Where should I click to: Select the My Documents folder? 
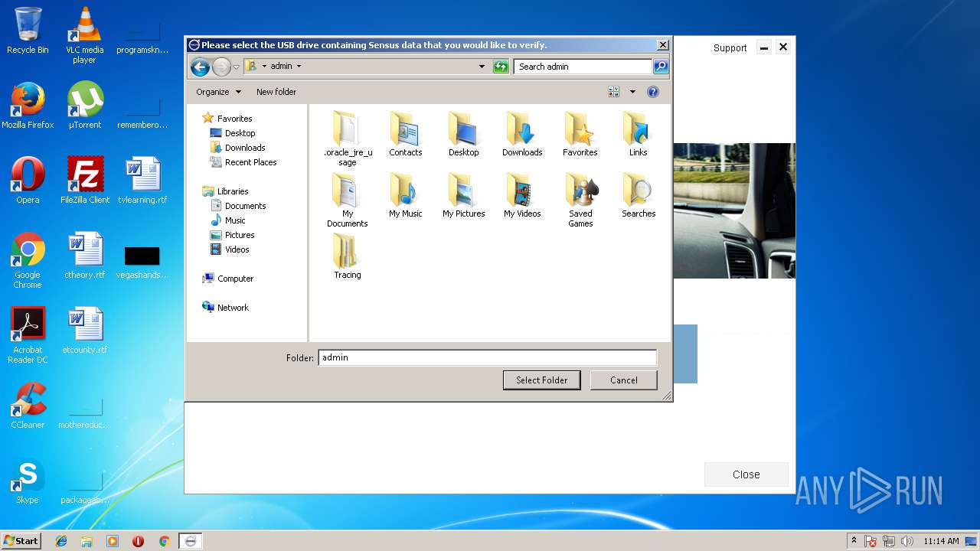(x=348, y=200)
